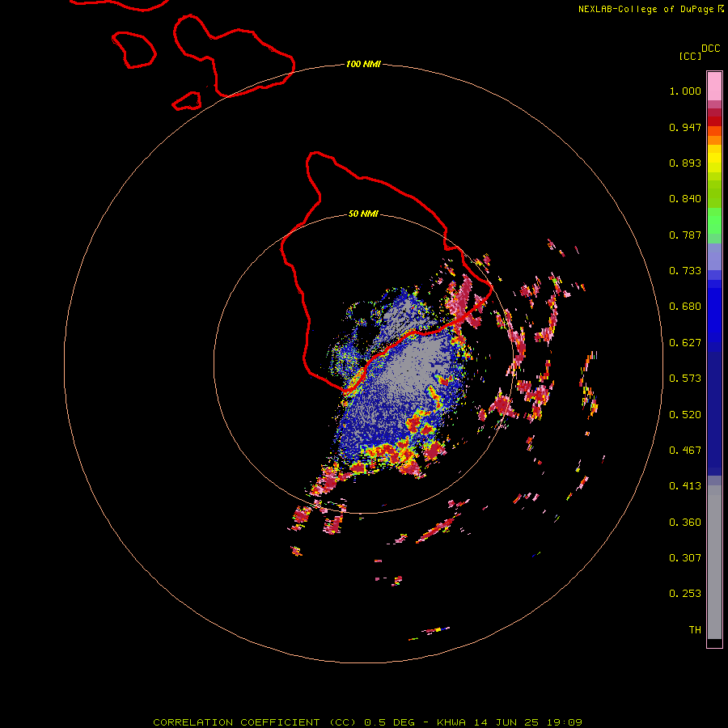
Task: Click the 0.893 scale value
Action: click(685, 163)
